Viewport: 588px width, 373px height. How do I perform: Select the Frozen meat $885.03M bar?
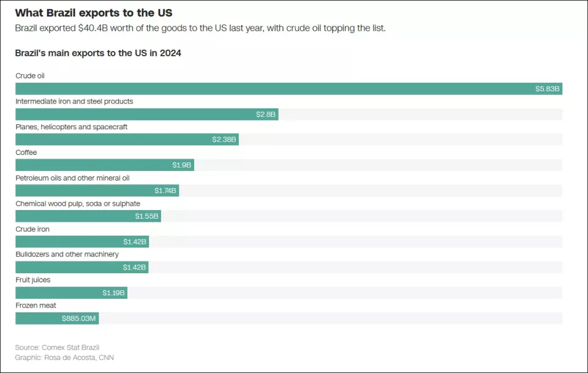coord(57,318)
